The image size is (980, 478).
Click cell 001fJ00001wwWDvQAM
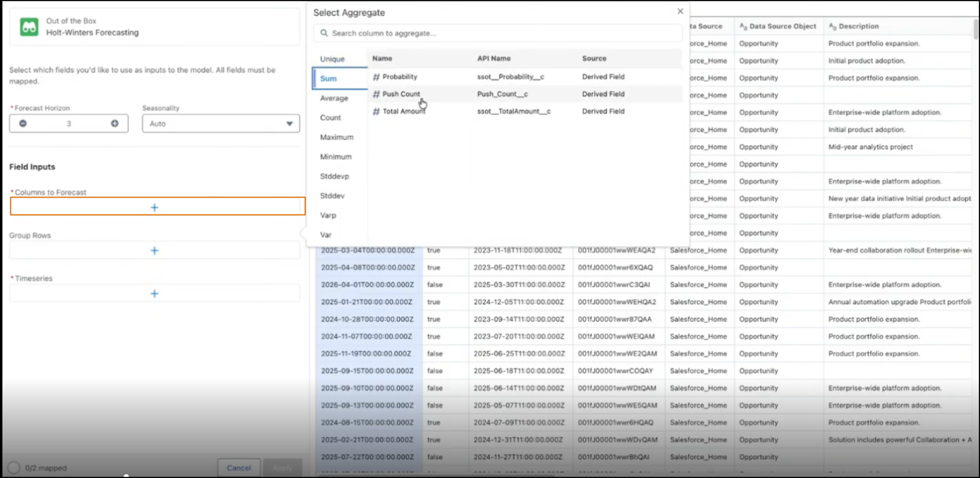pyautogui.click(x=618, y=440)
